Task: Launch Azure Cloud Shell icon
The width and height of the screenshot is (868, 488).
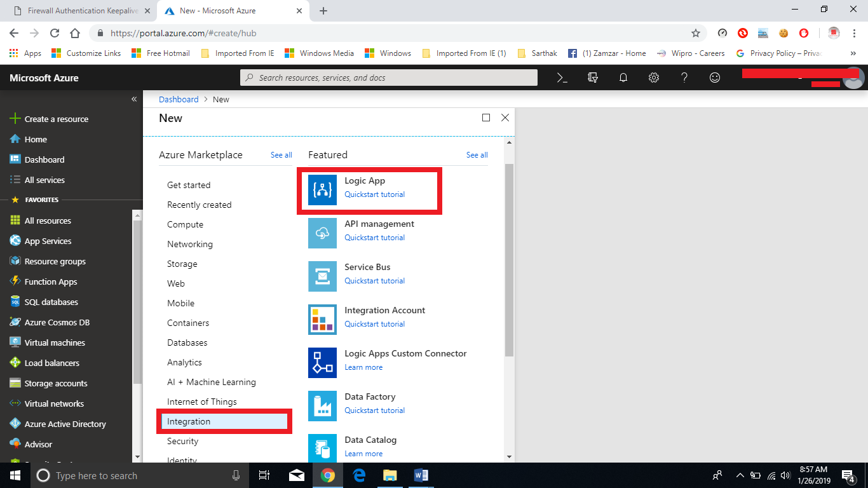Action: point(562,78)
